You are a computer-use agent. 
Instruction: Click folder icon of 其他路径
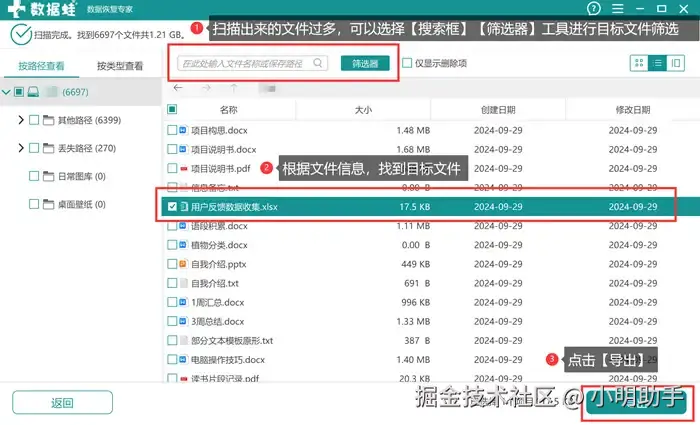(48, 120)
